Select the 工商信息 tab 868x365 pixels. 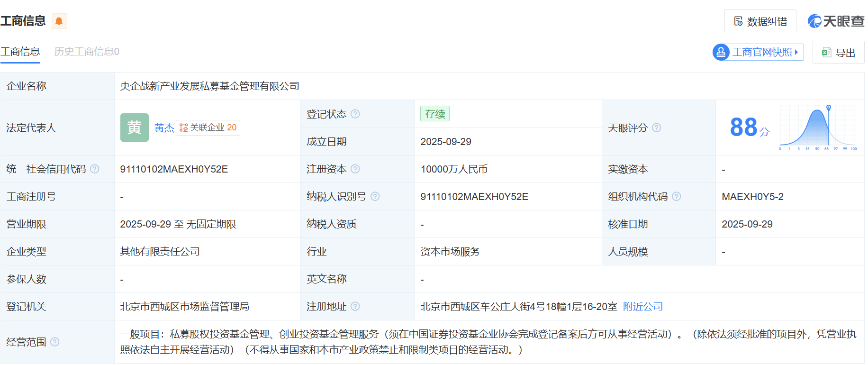coord(20,52)
